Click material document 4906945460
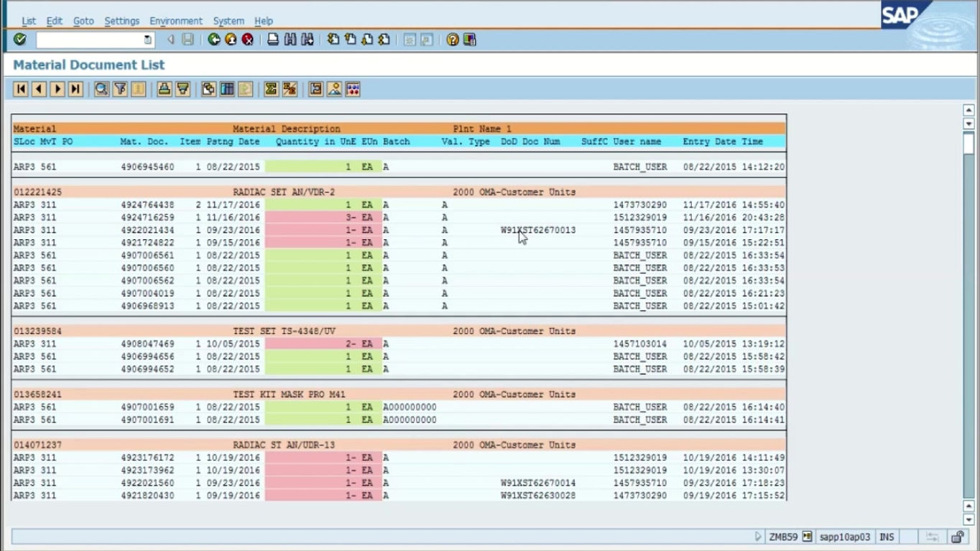This screenshot has width=980, height=551. [147, 167]
